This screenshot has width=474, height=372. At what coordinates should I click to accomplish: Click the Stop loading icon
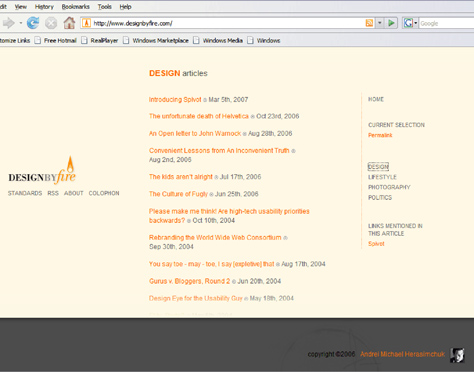click(51, 23)
